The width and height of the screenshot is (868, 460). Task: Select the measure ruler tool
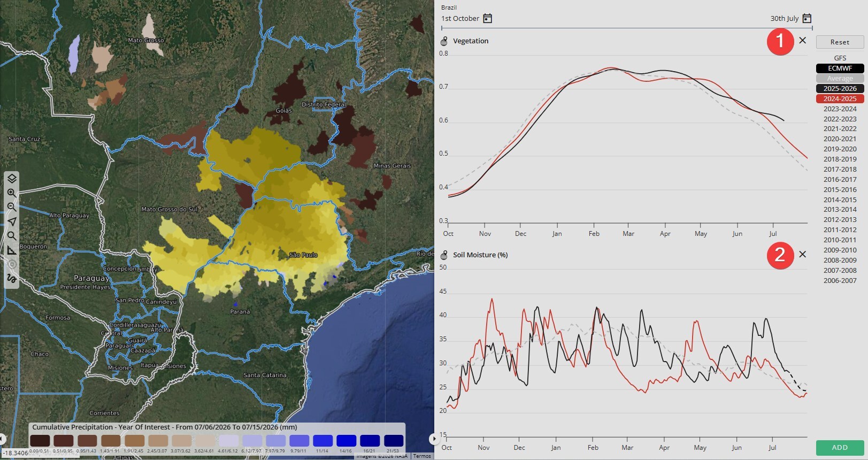pyautogui.click(x=12, y=250)
